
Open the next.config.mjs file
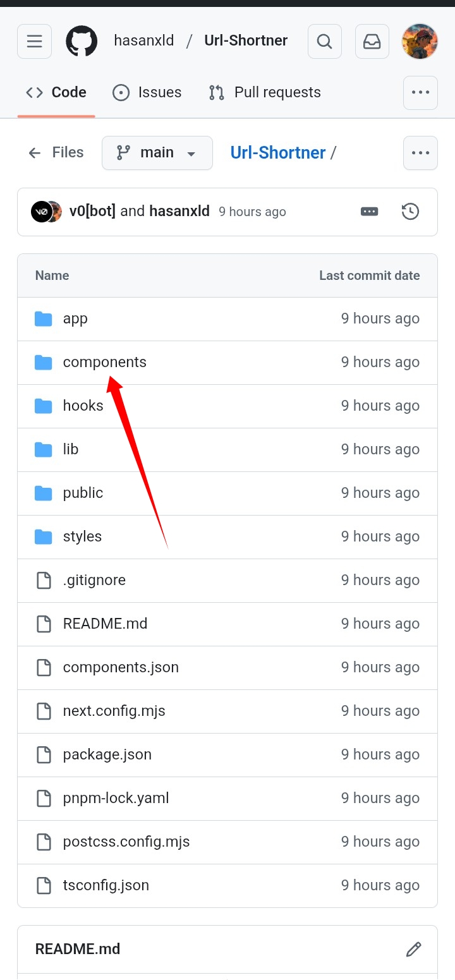coord(114,711)
